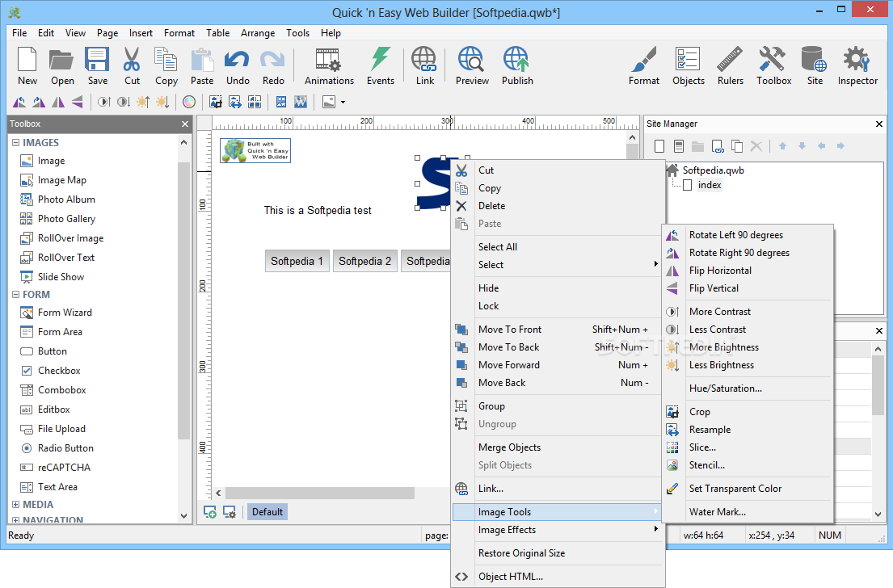
Task: Toggle the Rulers toolbar icon
Action: [730, 66]
